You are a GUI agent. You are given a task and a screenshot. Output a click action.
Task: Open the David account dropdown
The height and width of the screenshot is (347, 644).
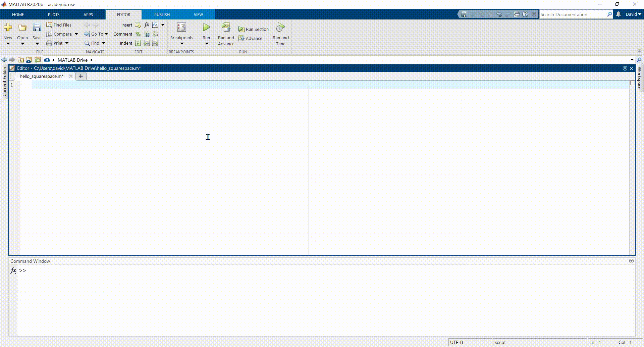633,14
